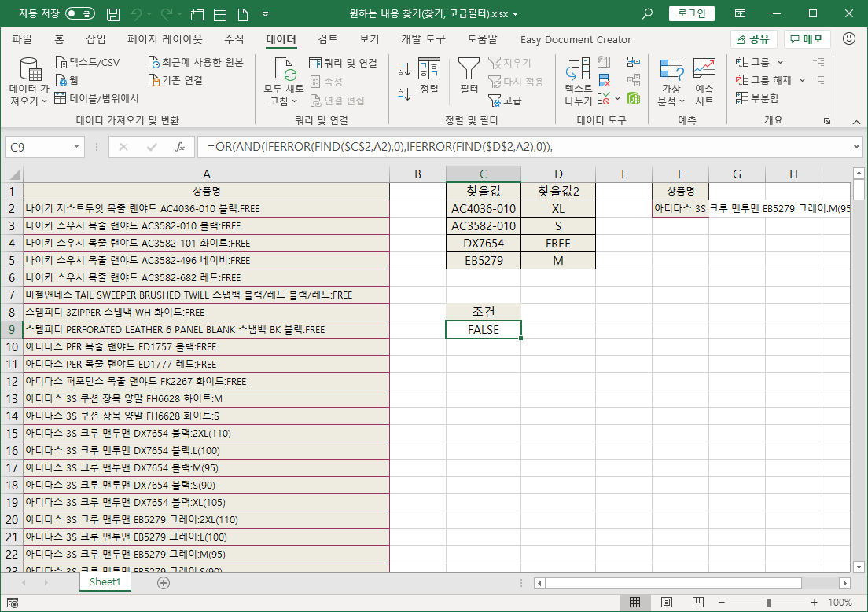Open the Name Box dropdown arrow

pos(76,147)
